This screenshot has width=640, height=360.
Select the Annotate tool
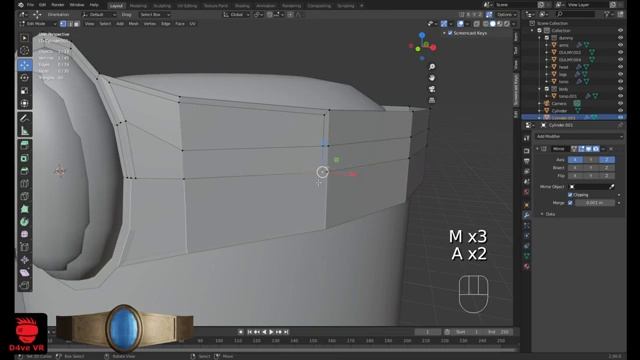24,118
